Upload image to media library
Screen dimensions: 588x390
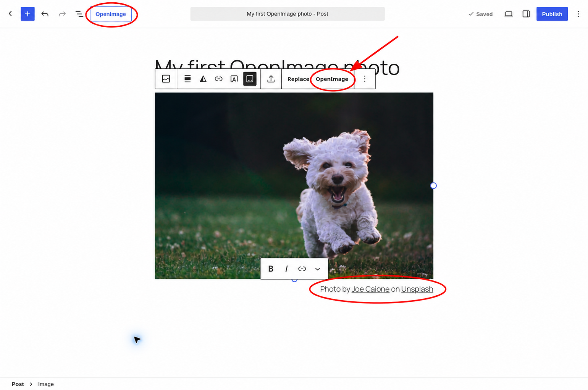click(x=271, y=79)
